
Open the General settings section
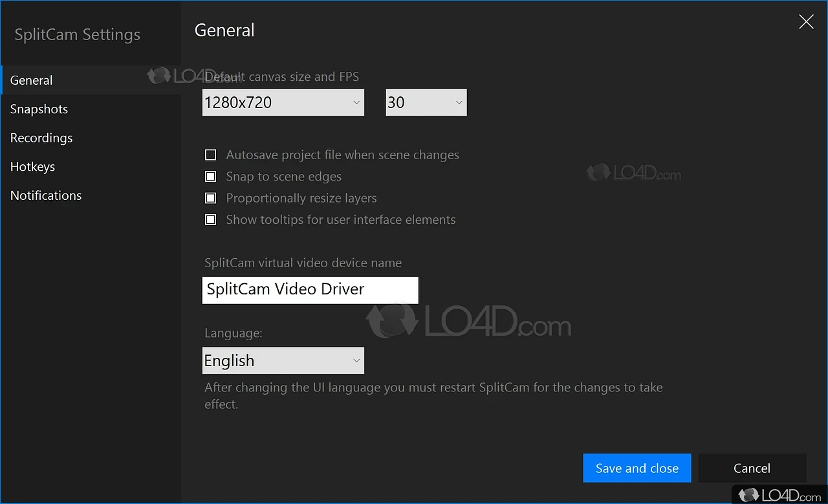(91, 80)
